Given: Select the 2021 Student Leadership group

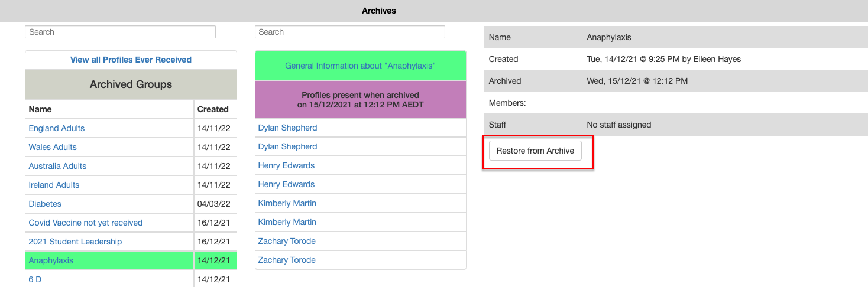Looking at the screenshot, I should coord(75,242).
